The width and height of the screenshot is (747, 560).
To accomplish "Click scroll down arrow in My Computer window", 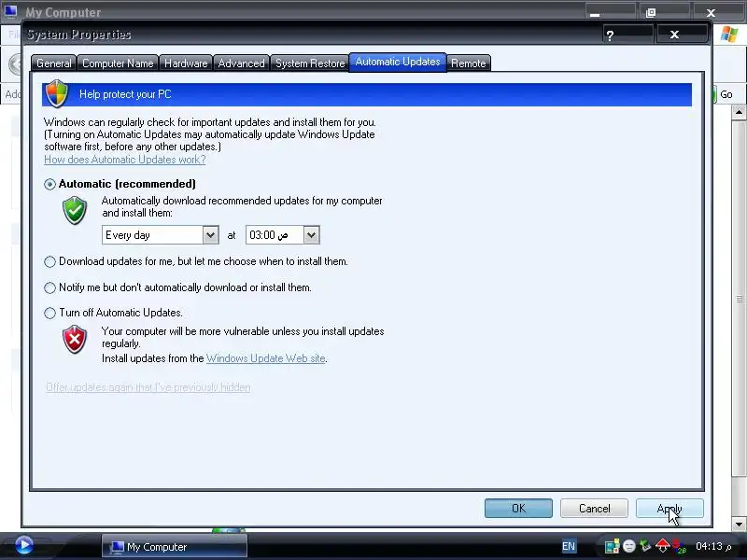I will pyautogui.click(x=739, y=525).
